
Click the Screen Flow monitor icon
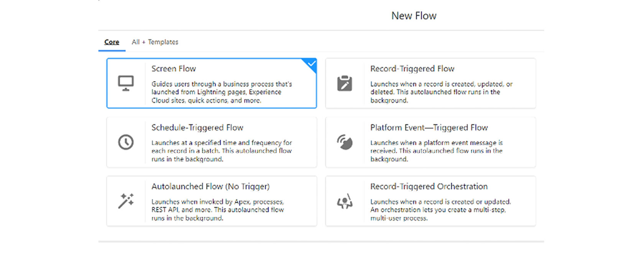tap(126, 83)
